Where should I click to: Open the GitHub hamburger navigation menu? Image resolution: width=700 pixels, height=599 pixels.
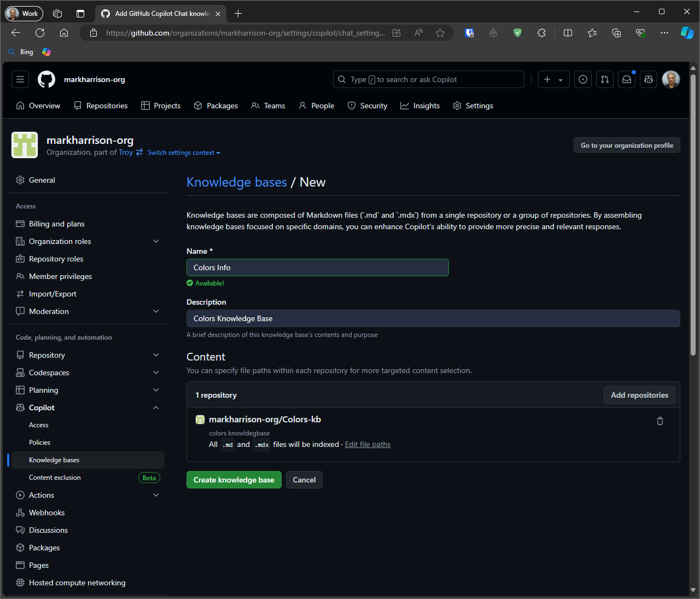tap(20, 79)
